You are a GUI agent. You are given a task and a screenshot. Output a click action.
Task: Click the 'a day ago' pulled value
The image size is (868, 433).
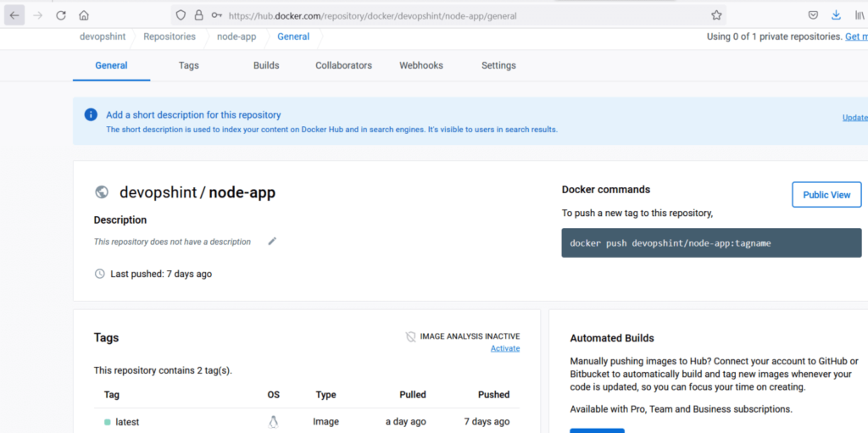(x=406, y=422)
